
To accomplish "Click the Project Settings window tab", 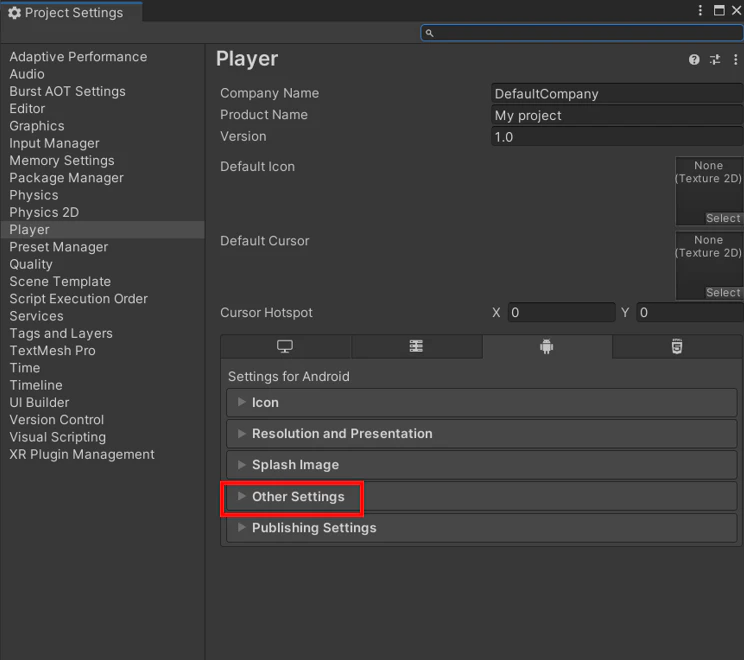I will pyautogui.click(x=71, y=12).
